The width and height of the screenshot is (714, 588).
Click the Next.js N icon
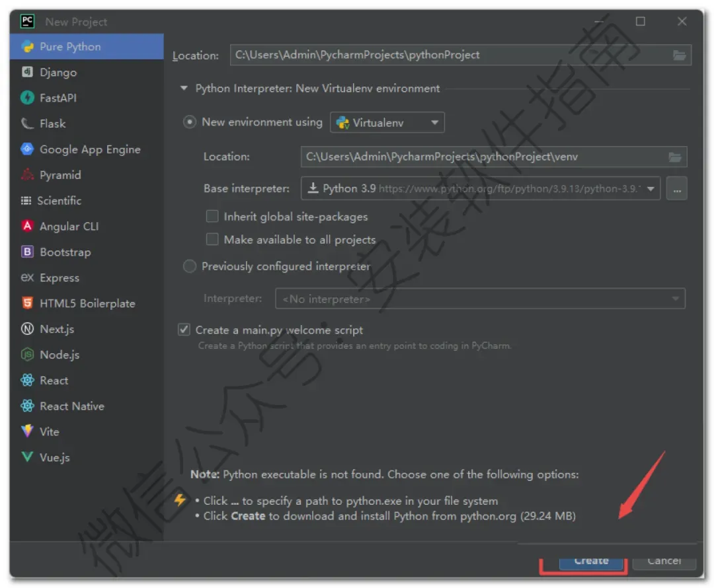28,328
